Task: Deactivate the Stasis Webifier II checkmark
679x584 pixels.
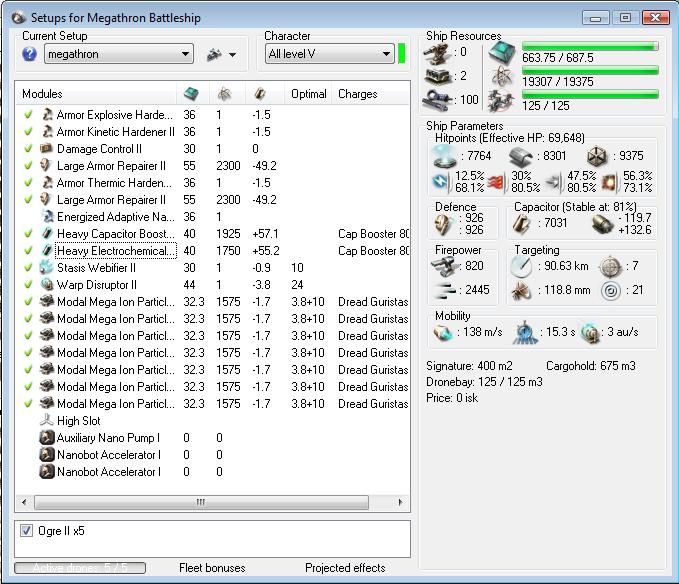Action: click(x=29, y=268)
